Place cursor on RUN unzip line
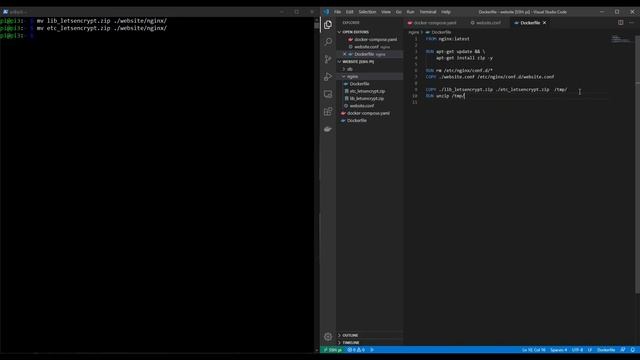This screenshot has width=640, height=360. (x=445, y=96)
